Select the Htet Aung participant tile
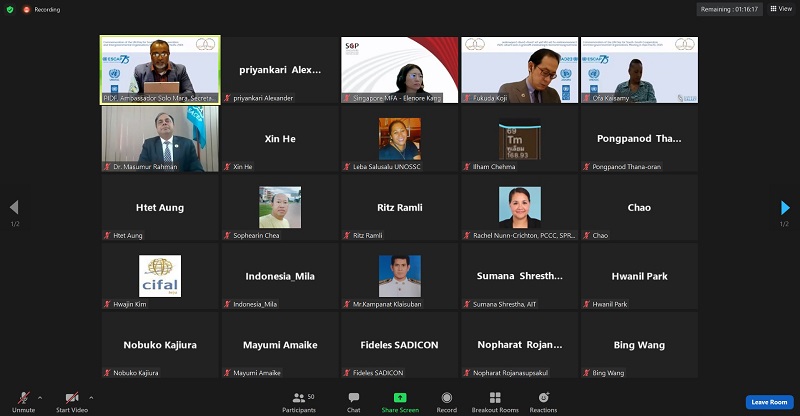Viewport: 800px width, 416px height. click(160, 207)
